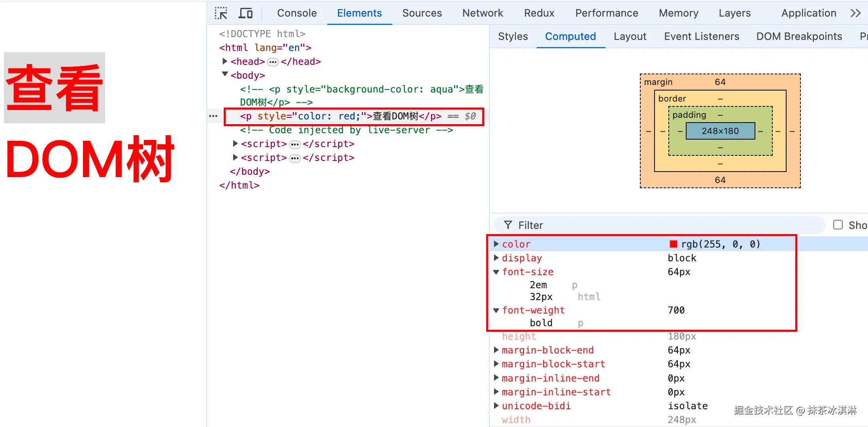Click the first script ellipsis badge
The height and width of the screenshot is (427, 868).
[295, 144]
